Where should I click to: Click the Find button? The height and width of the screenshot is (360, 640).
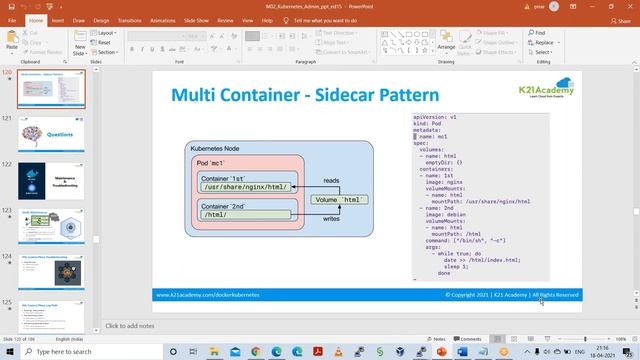click(537, 33)
